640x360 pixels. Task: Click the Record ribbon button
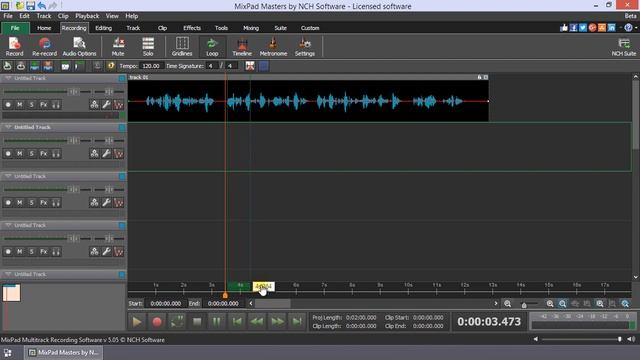[14, 47]
